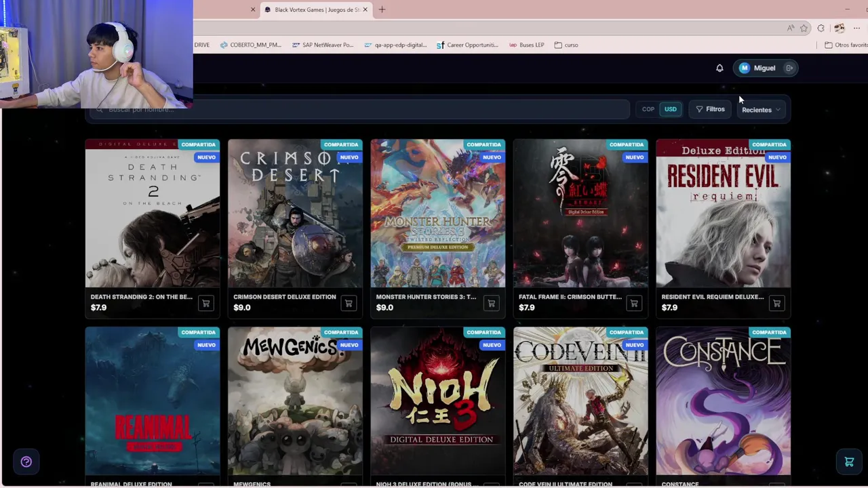The height and width of the screenshot is (488, 868).
Task: Add Fatal Frame II Crimson Butterfly to cart
Action: pos(634,303)
